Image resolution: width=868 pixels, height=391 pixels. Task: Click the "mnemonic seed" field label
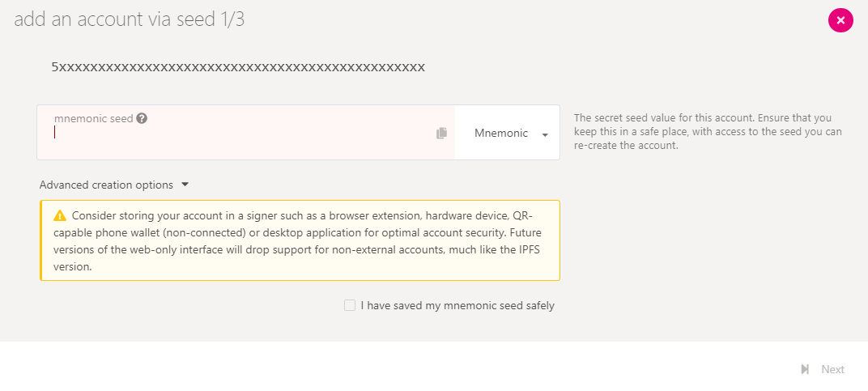(x=93, y=119)
